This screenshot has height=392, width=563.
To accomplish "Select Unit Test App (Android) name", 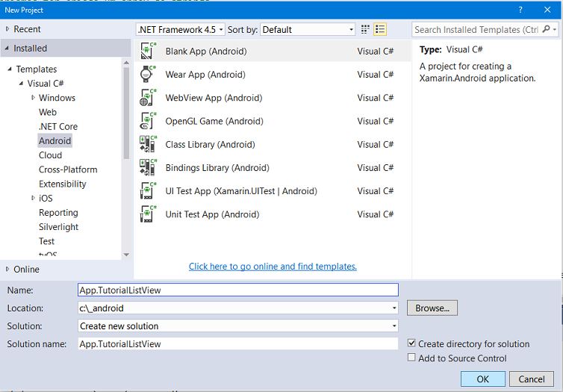I will pyautogui.click(x=212, y=214).
